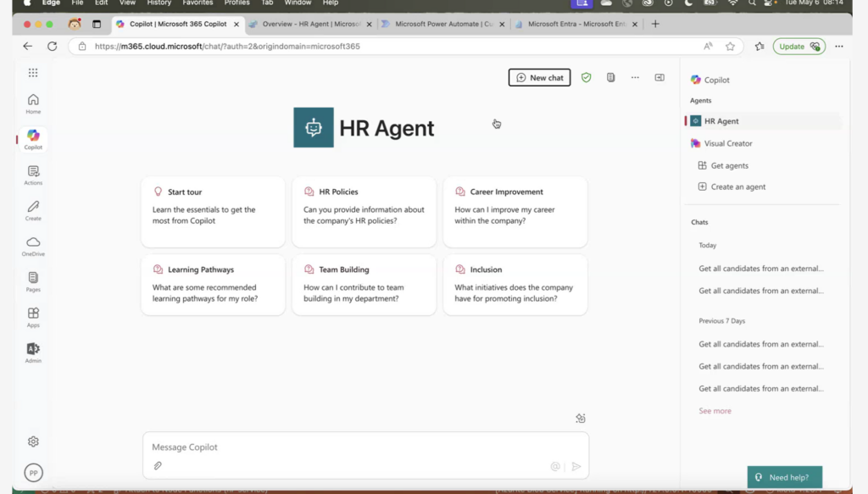Open the History menu in menu bar
The width and height of the screenshot is (868, 494).
[x=159, y=3]
